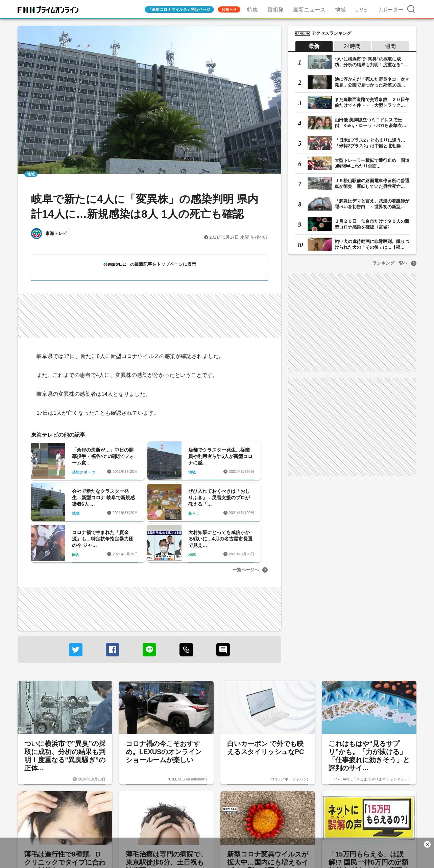This screenshot has width=434, height=868.
Task: Click 芸能スポーツ category tag
Action: [x=83, y=472]
